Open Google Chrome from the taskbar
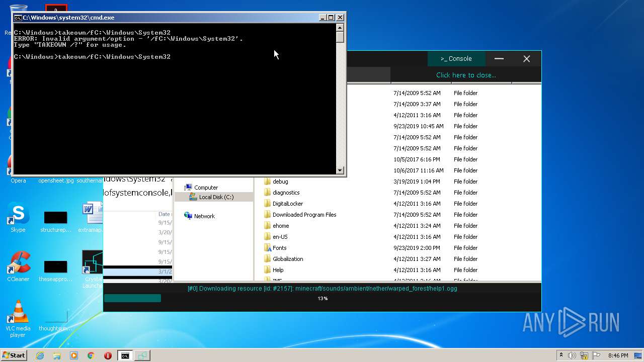This screenshot has width=644, height=362. (x=91, y=355)
